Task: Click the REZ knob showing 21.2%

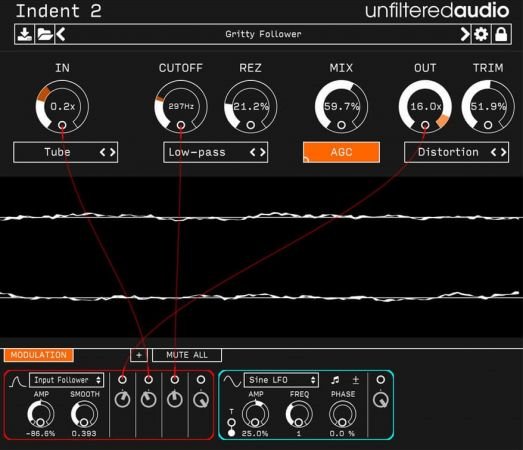Action: tap(250, 106)
